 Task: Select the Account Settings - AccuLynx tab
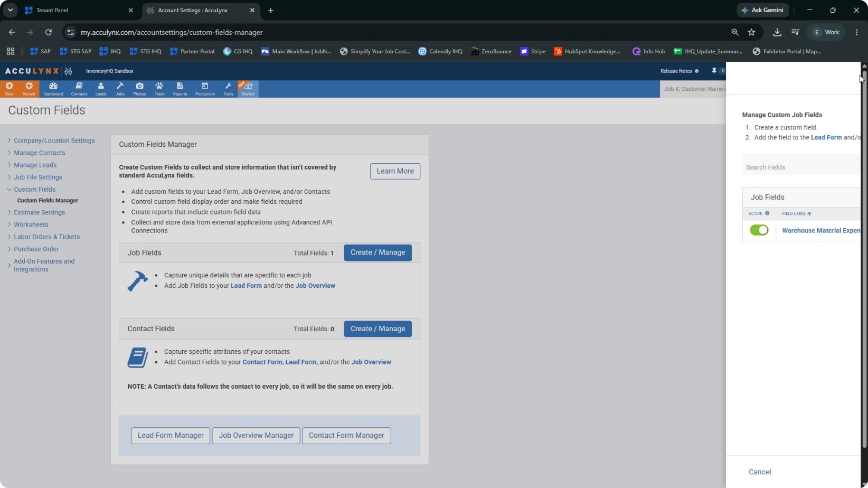point(201,10)
